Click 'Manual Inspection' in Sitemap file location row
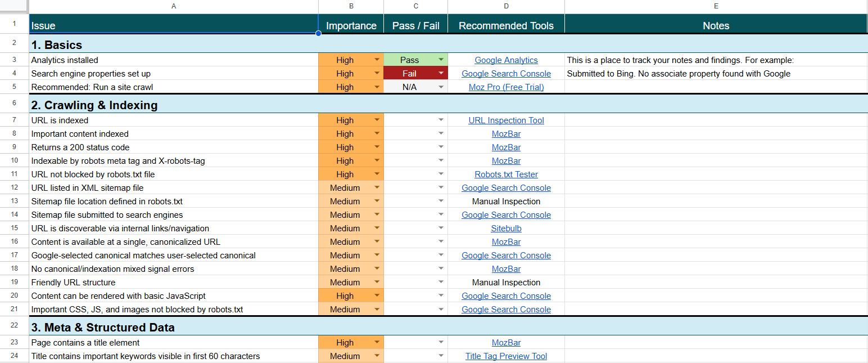Image resolution: width=868 pixels, height=363 pixels. click(x=506, y=201)
